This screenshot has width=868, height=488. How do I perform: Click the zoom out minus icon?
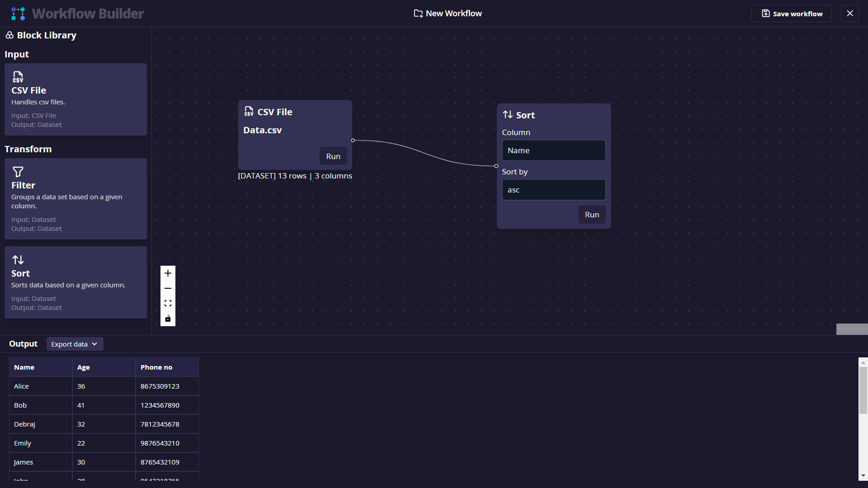(x=168, y=288)
